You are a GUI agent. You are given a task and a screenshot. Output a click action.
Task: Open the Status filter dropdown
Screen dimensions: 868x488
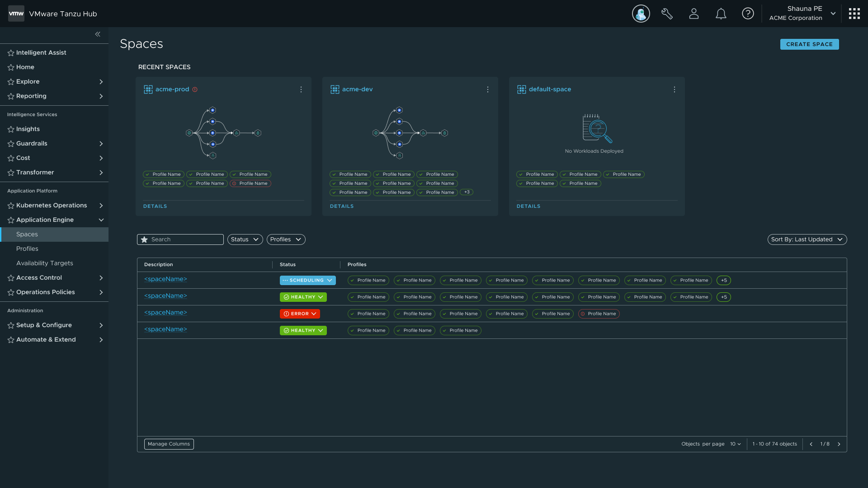pos(245,239)
